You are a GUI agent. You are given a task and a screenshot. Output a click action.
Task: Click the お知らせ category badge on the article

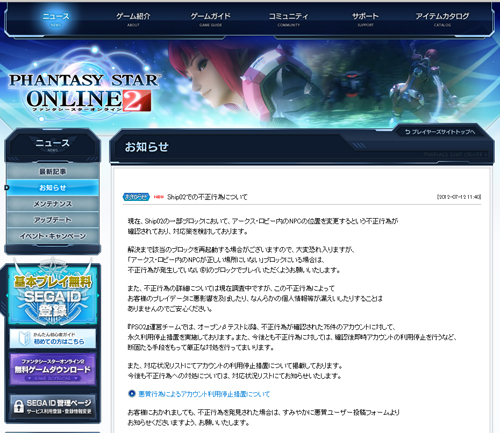(136, 197)
